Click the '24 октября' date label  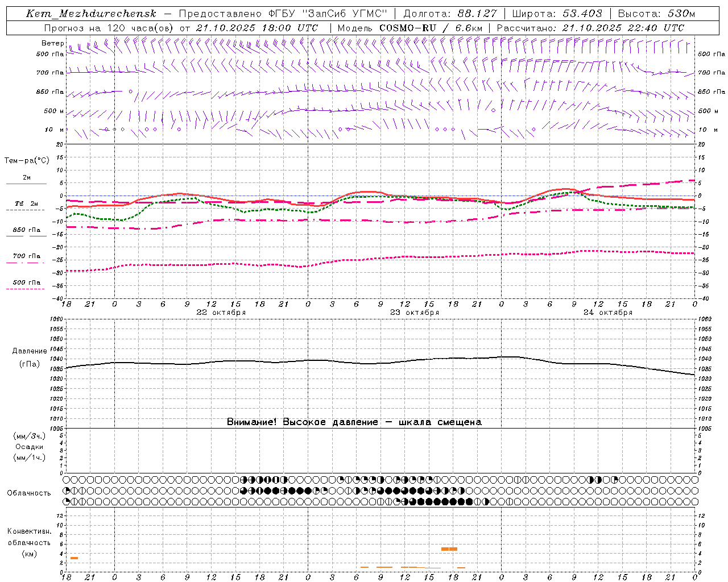[x=608, y=313]
